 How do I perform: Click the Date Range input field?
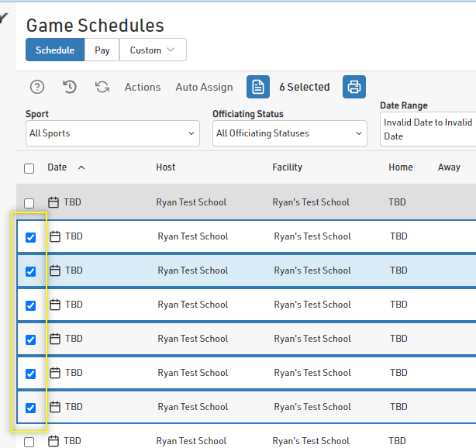pyautogui.click(x=428, y=129)
